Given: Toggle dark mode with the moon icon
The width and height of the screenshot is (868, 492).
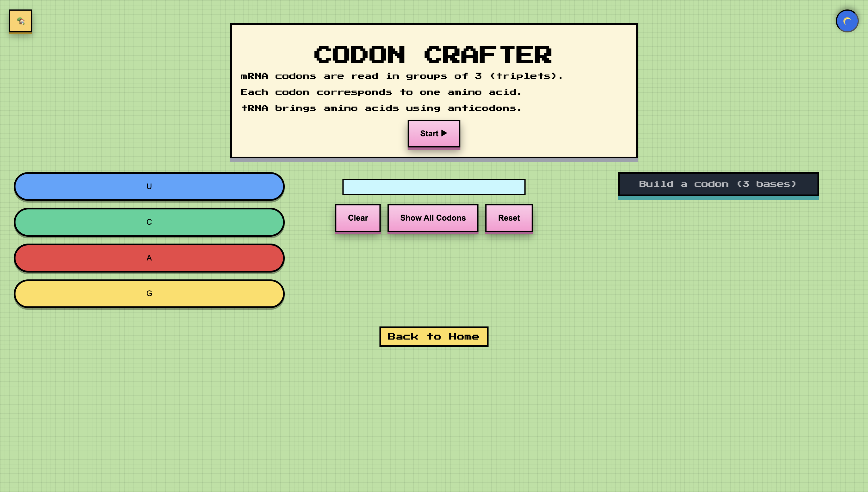Looking at the screenshot, I should coord(847,21).
